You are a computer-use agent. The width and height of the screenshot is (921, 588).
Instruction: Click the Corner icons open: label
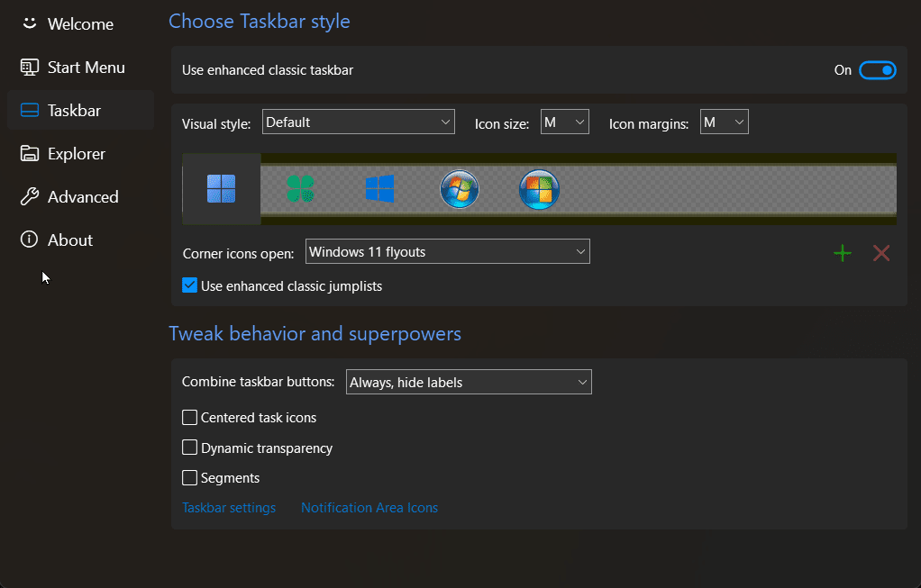click(239, 254)
